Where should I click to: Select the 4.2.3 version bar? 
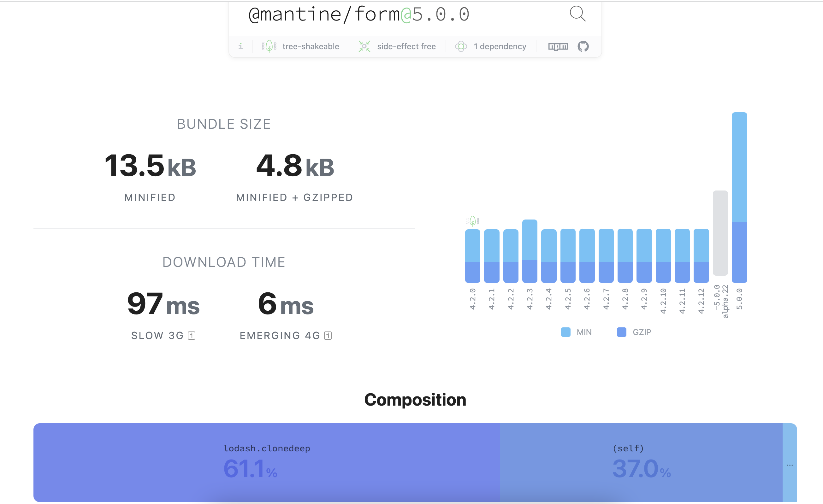tap(530, 250)
